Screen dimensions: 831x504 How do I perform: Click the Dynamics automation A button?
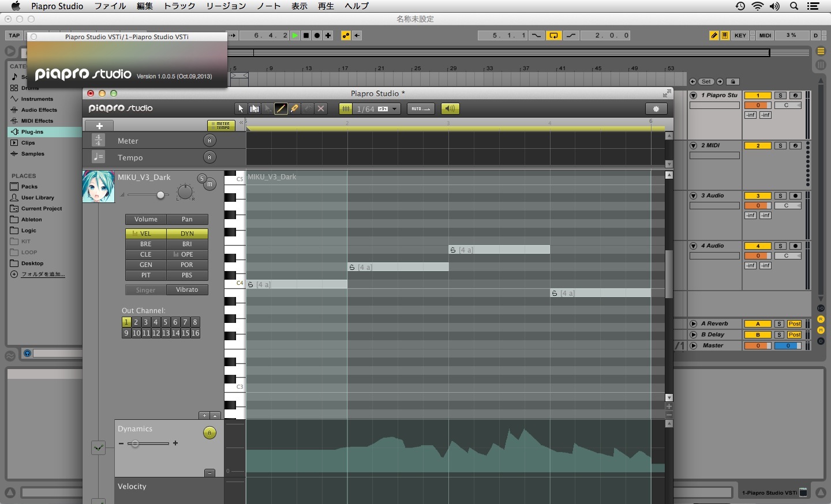pyautogui.click(x=209, y=432)
